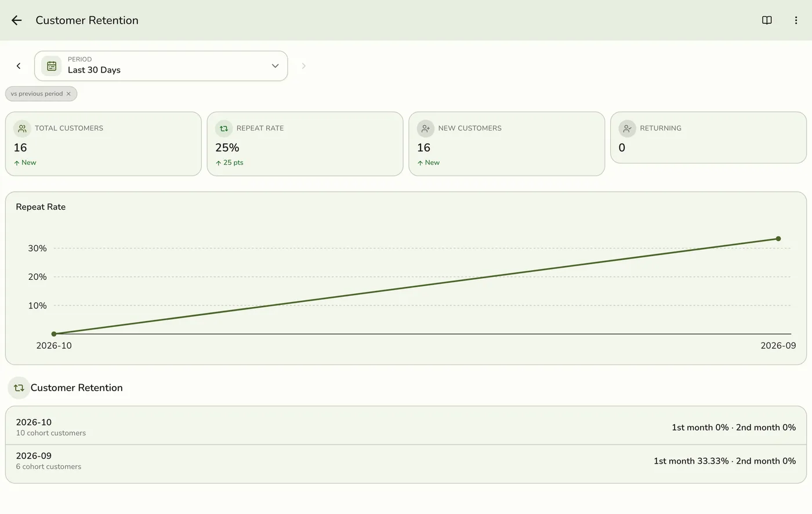
Task: Go back using the header arrow
Action: point(17,20)
